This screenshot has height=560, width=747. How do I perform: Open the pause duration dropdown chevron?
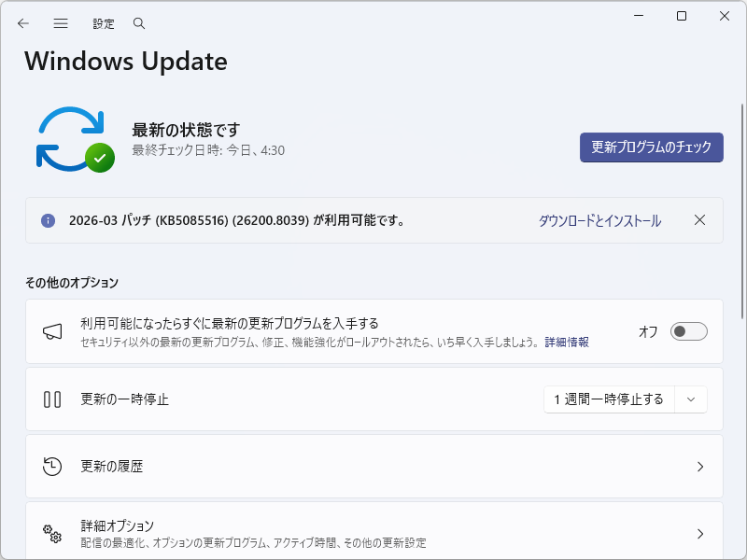pyautogui.click(x=691, y=399)
